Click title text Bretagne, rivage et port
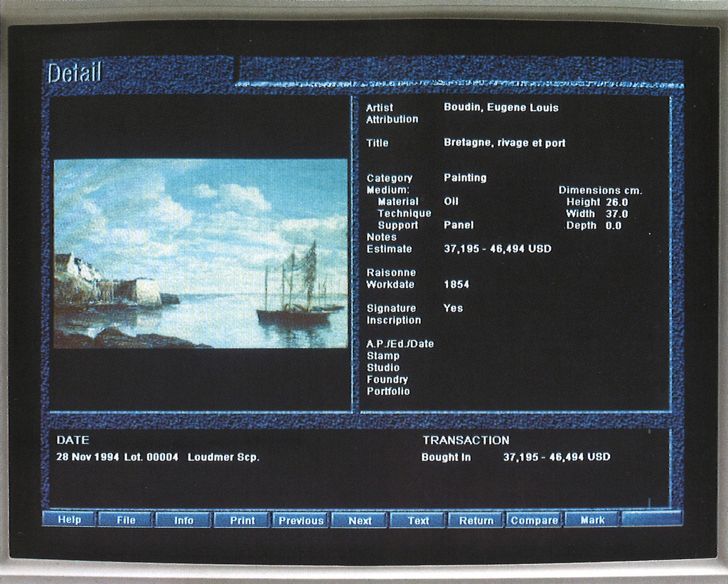The width and height of the screenshot is (728, 584). tap(504, 143)
